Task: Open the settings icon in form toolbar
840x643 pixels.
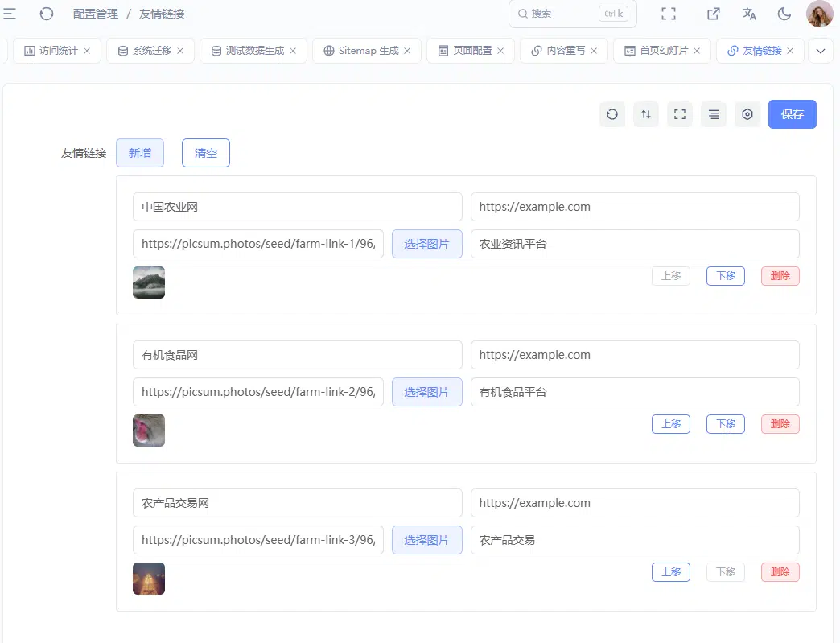Action: [x=747, y=114]
